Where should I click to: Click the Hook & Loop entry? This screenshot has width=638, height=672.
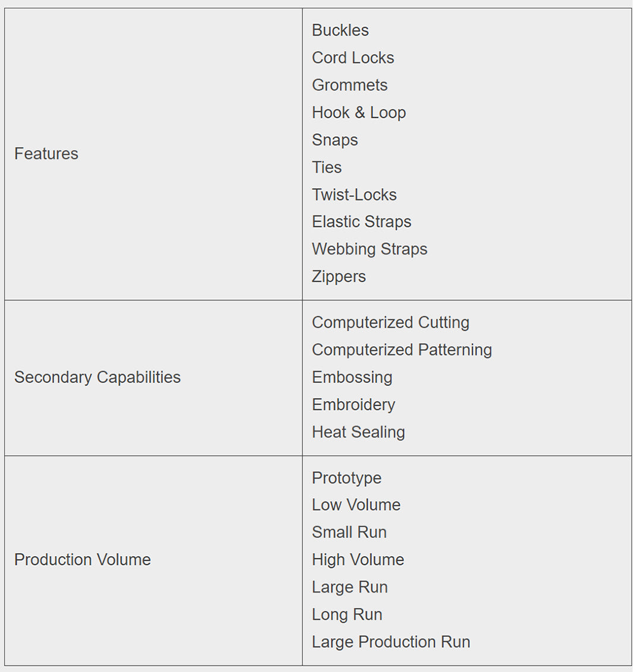coord(359,112)
